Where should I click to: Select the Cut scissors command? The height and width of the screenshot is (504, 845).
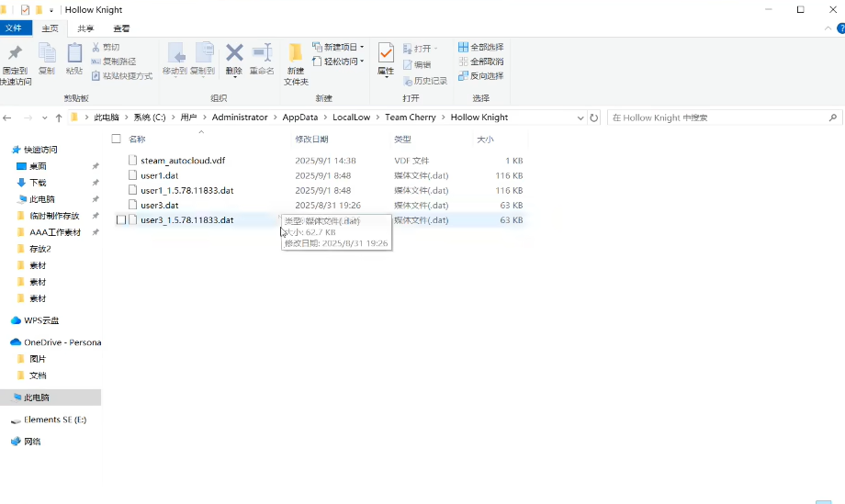106,48
